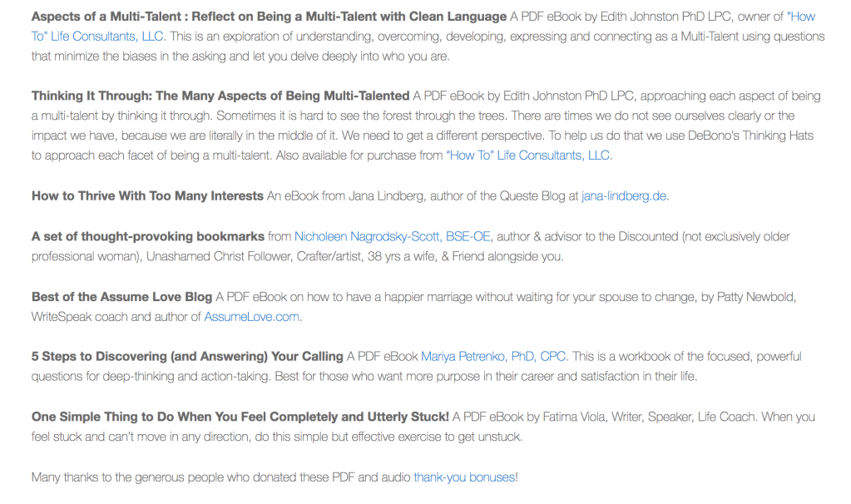Click "One Simple Thing to Do" bold title
Screen dimensions: 851x504
pyautogui.click(x=240, y=417)
